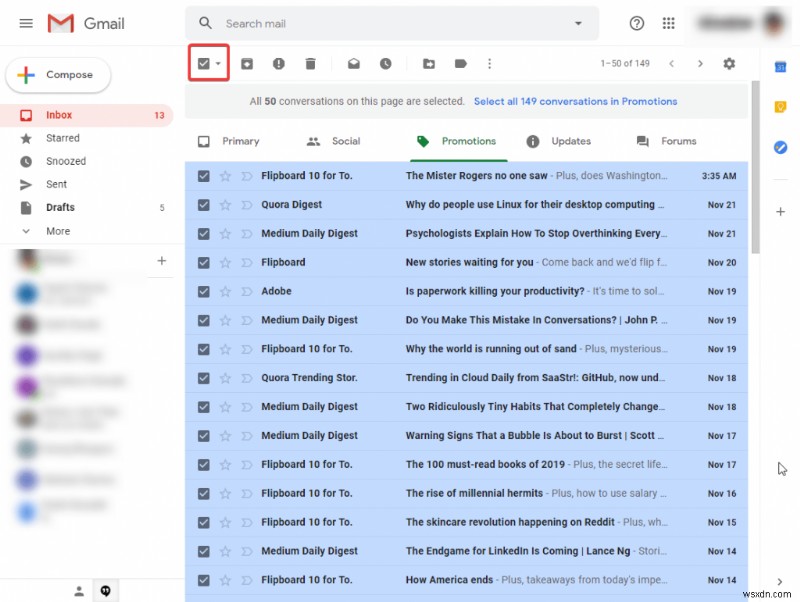Click the Compose button
This screenshot has width=800, height=602.
[58, 74]
